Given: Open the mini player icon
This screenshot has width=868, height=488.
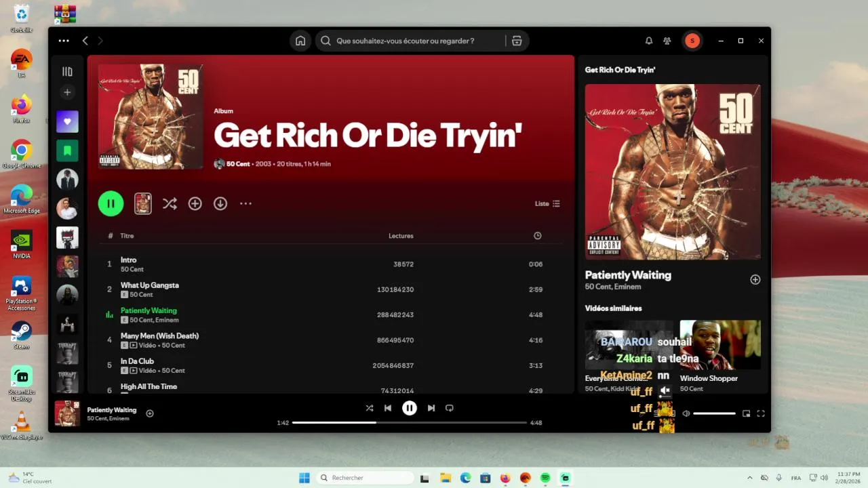Looking at the screenshot, I should coord(746,413).
